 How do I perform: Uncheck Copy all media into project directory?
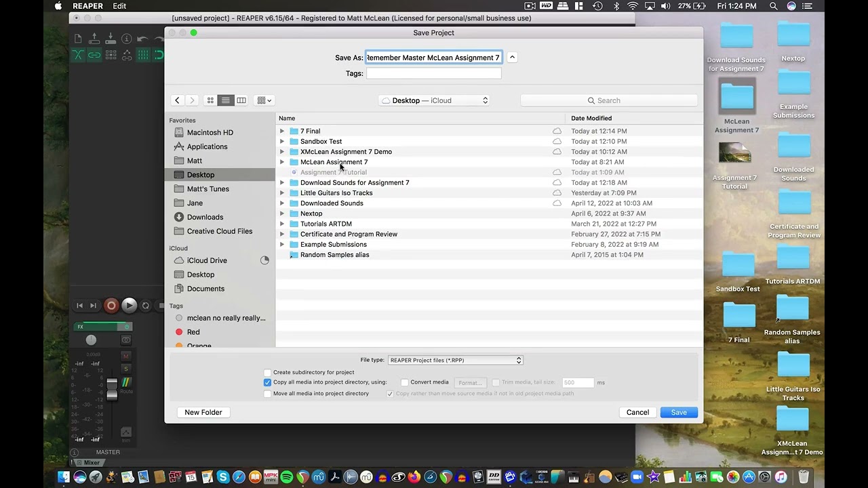267,382
